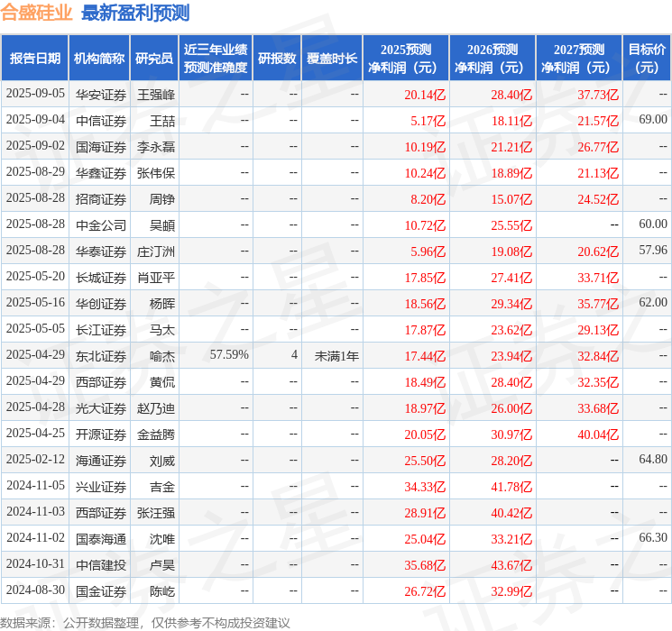Viewport: 672px width, 631px height.
Task: Select 华创证券 institution cell
Action: pyautogui.click(x=101, y=304)
